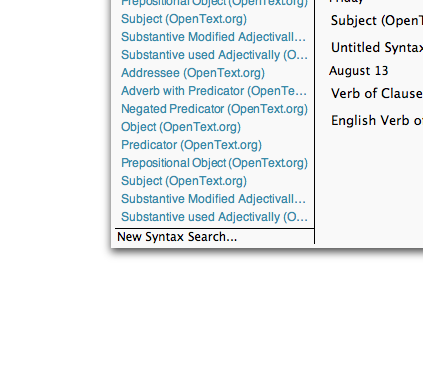Click vertical divider between list and history pane
Screen dimensions: 423x373
[314, 122]
